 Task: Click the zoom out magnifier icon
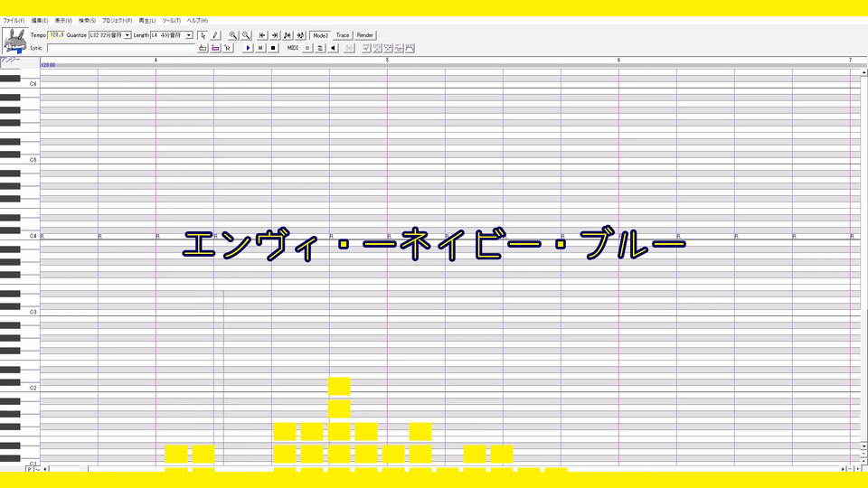(246, 35)
